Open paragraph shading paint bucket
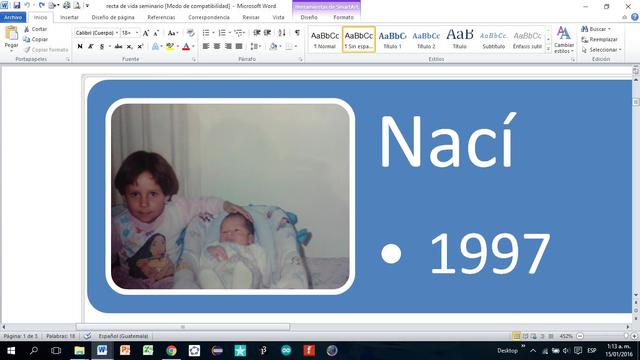 [x=273, y=47]
